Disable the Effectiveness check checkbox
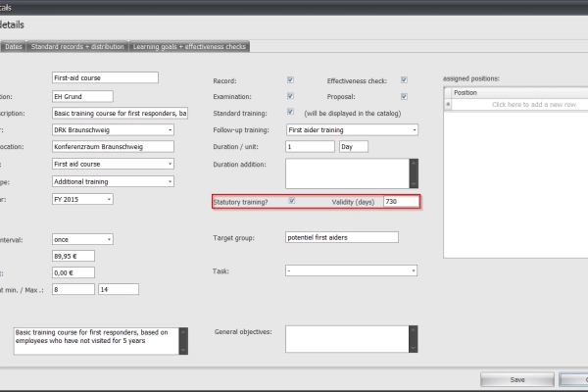The image size is (588, 392). pos(404,80)
